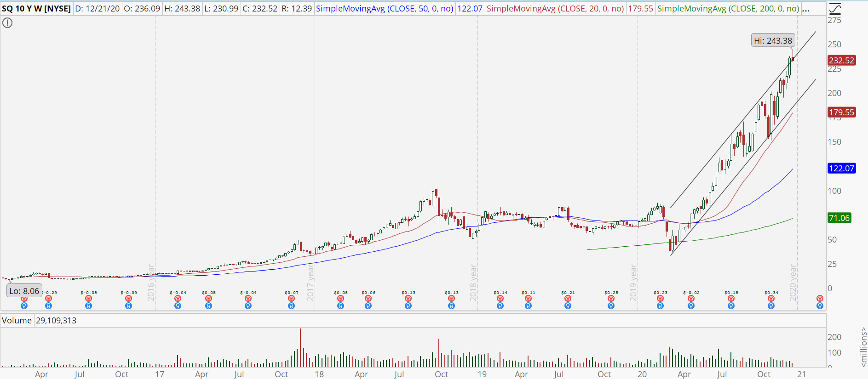Screen dimensions: 868x379
Task: Click the Volume study label
Action: click(x=17, y=321)
